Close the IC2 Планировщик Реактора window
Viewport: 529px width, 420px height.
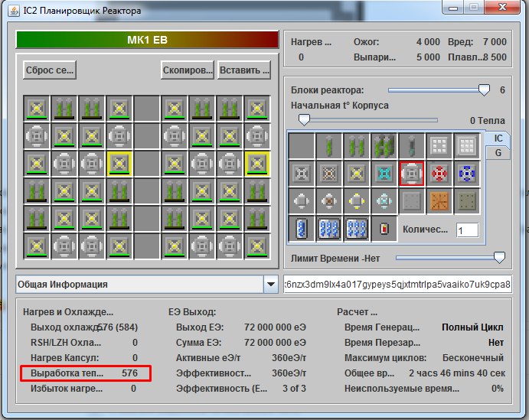click(502, 6)
